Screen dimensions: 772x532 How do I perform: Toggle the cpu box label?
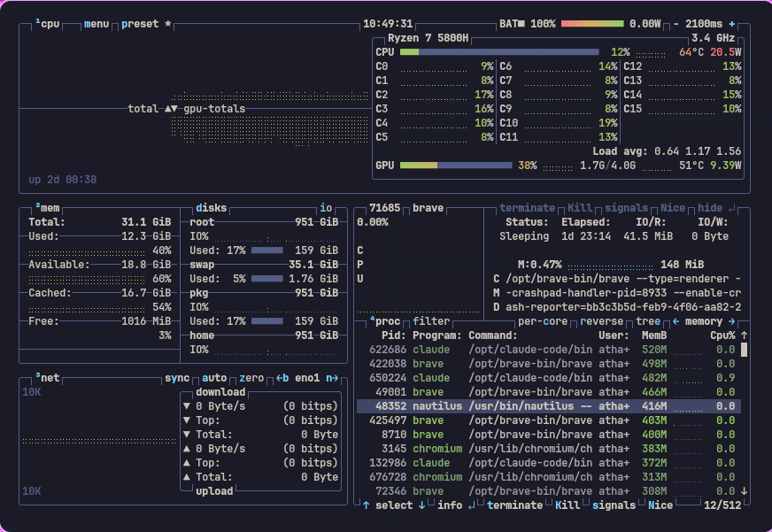click(47, 24)
